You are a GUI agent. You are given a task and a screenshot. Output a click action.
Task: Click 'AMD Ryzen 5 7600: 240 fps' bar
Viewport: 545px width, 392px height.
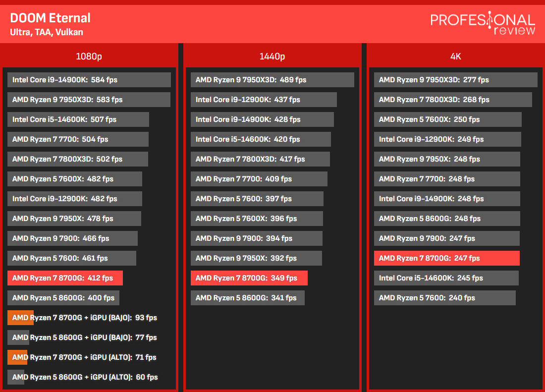coord(445,297)
